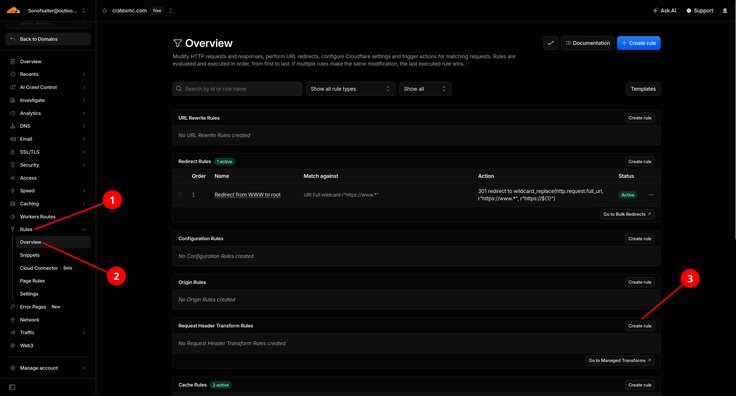Click the Analytics icon in sidebar
This screenshot has width=736, height=396.
pyautogui.click(x=13, y=113)
